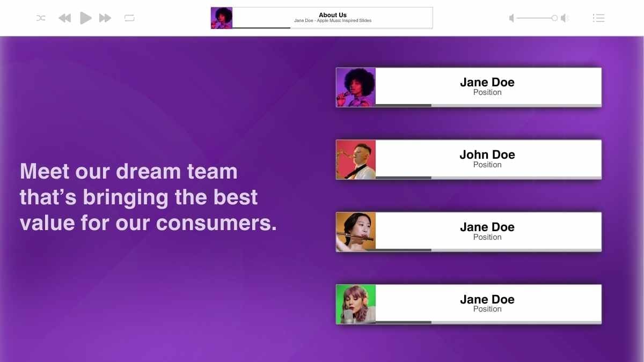Open the playlist list icon
Viewport: 644px width, 362px height.
point(599,18)
